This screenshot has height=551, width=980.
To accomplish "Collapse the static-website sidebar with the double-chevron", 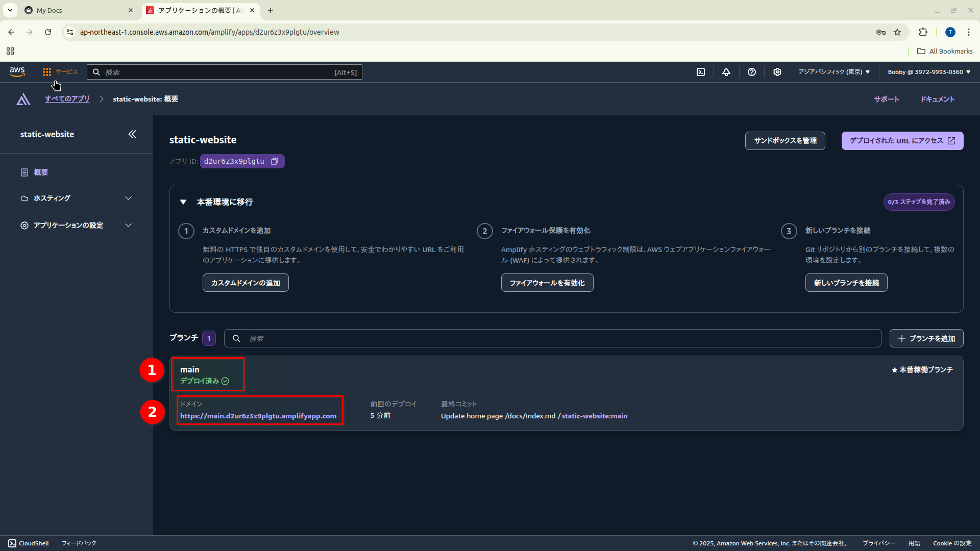I will 132,134.
